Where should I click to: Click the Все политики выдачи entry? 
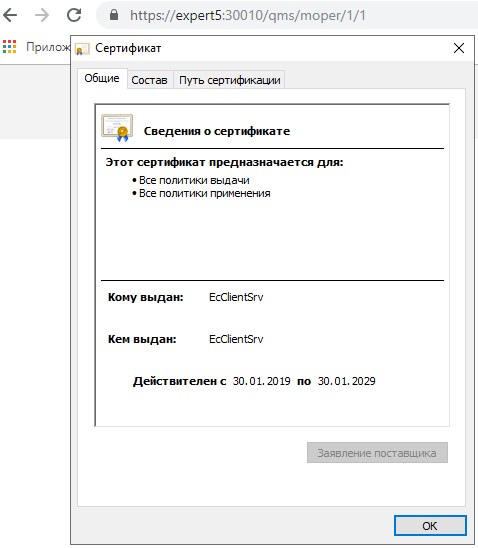click(194, 180)
